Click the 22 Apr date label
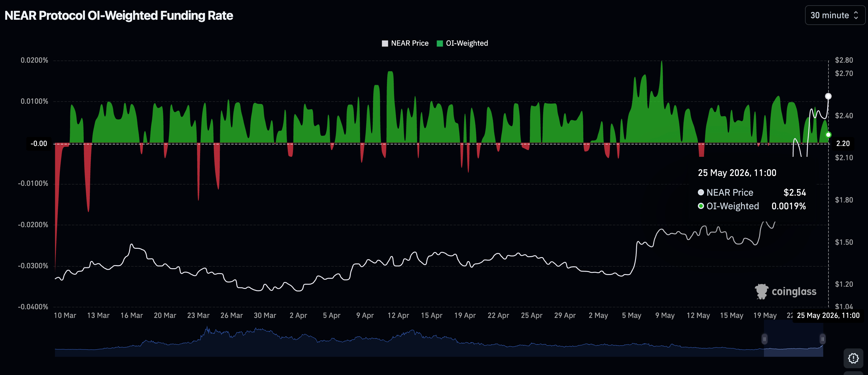 pos(498,316)
